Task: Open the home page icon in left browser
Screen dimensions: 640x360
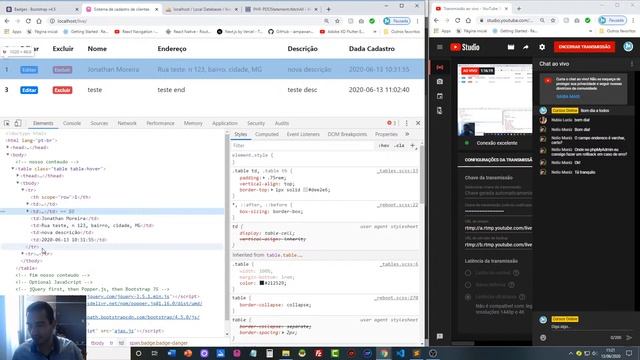Action: (x=39, y=21)
